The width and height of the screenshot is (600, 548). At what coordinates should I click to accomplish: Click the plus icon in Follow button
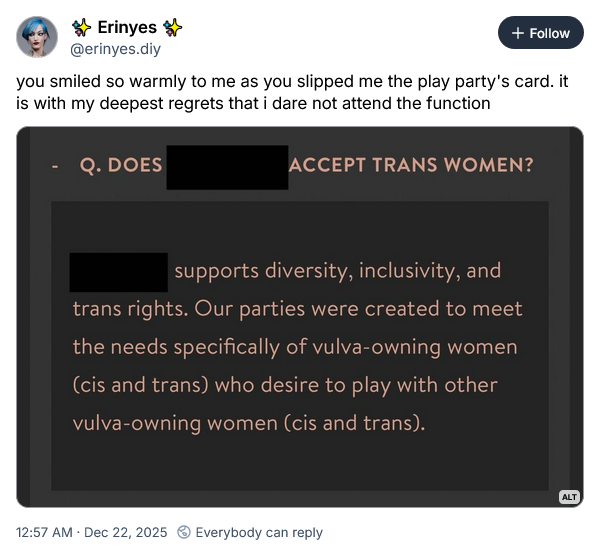click(x=517, y=33)
